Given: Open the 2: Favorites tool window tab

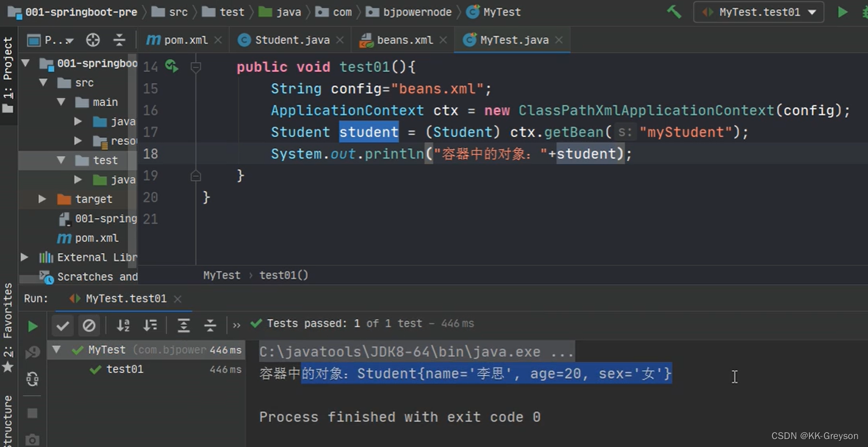Looking at the screenshot, I should [x=8, y=328].
